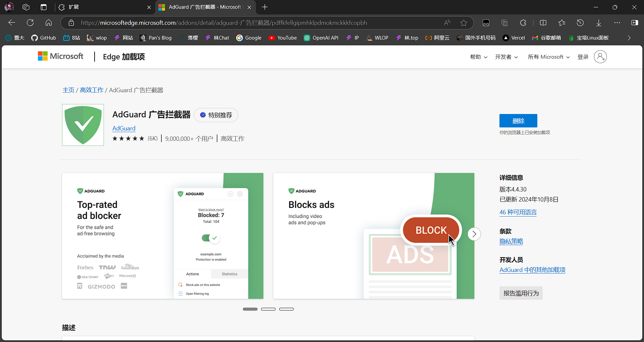Expand the 开发者 dropdown menu
This screenshot has width=644, height=342.
[x=506, y=57]
